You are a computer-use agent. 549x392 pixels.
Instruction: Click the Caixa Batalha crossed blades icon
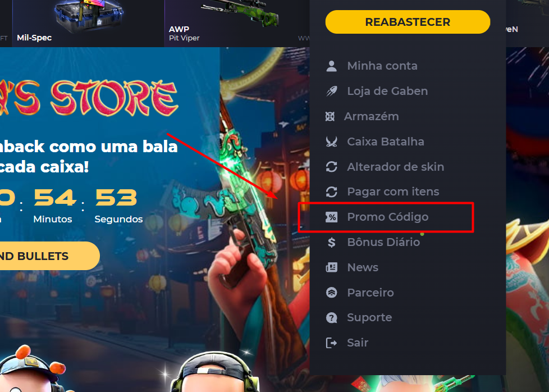[x=331, y=142]
